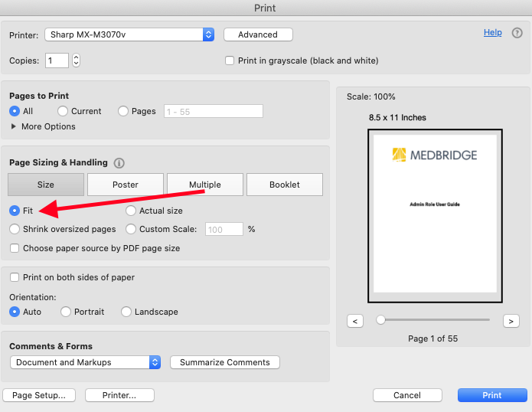Click the Advanced button
Image resolution: width=532 pixels, height=412 pixels.
coord(258,34)
